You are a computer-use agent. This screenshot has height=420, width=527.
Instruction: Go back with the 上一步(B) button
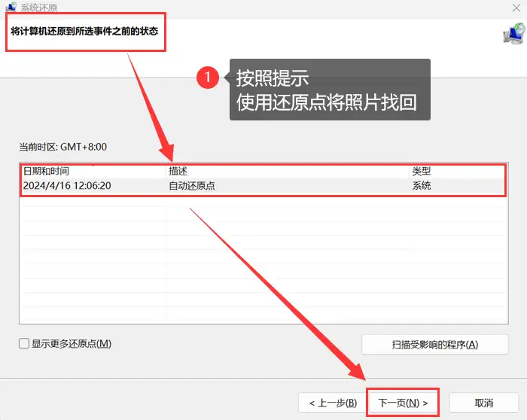point(333,403)
